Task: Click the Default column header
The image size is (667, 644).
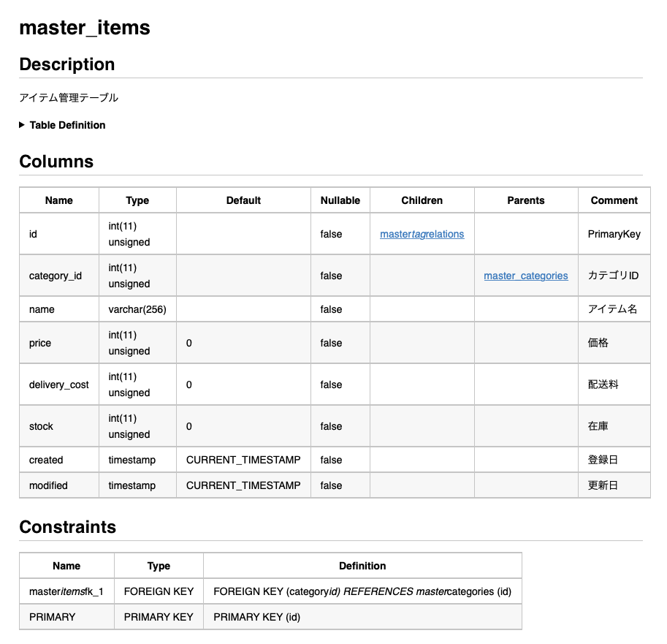Action: click(x=243, y=200)
